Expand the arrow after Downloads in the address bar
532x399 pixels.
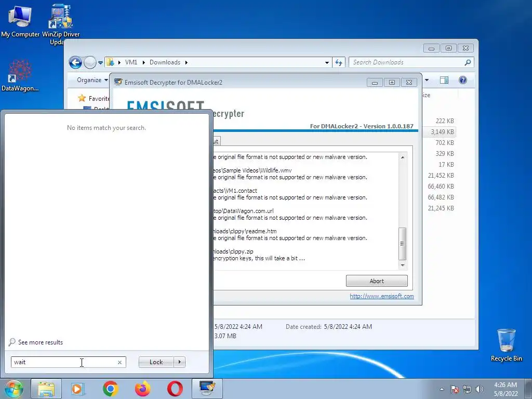[x=187, y=62]
